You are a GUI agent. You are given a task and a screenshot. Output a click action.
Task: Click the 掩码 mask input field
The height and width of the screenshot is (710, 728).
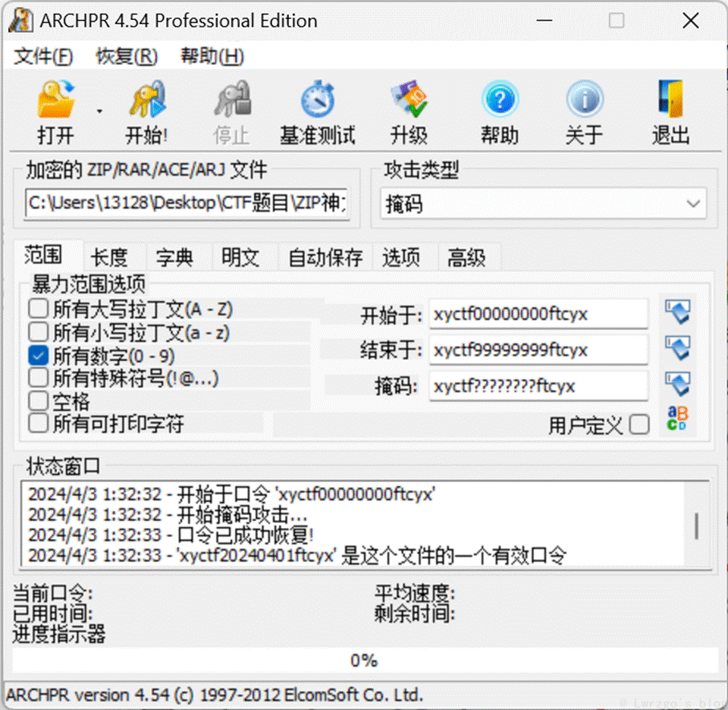pos(539,386)
